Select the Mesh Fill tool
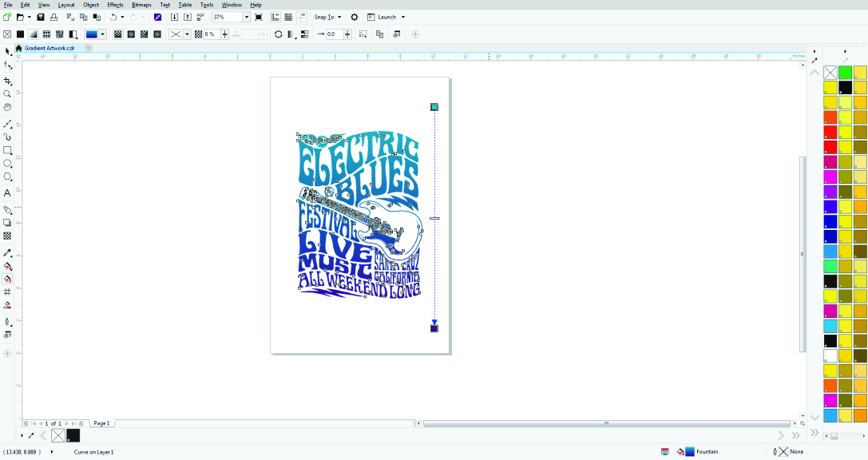This screenshot has width=868, height=460. tap(7, 291)
